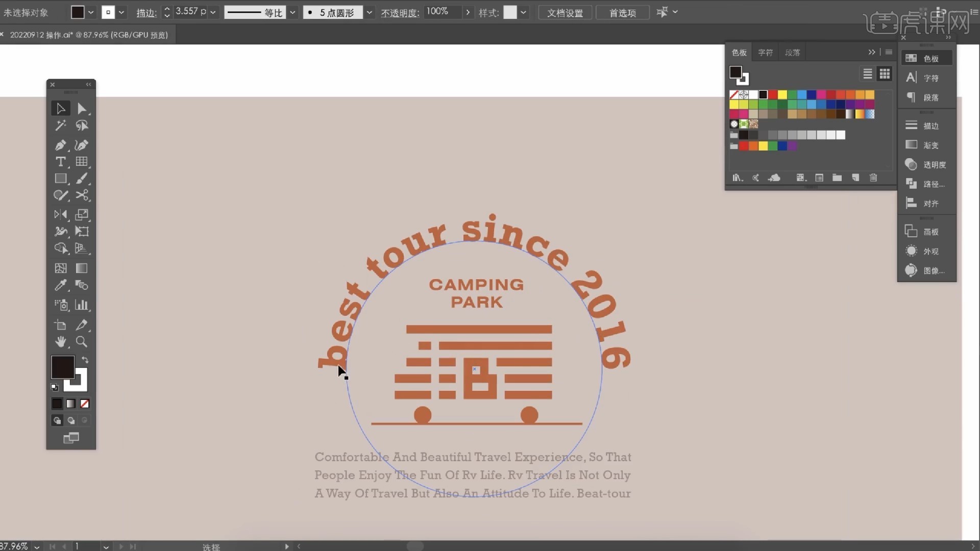The image size is (980, 551).
Task: Enable Draw Normal mode
Action: pos(57,420)
